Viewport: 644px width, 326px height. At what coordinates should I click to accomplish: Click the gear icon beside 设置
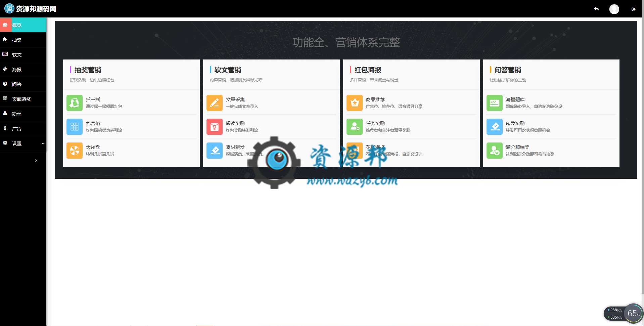[x=5, y=143]
